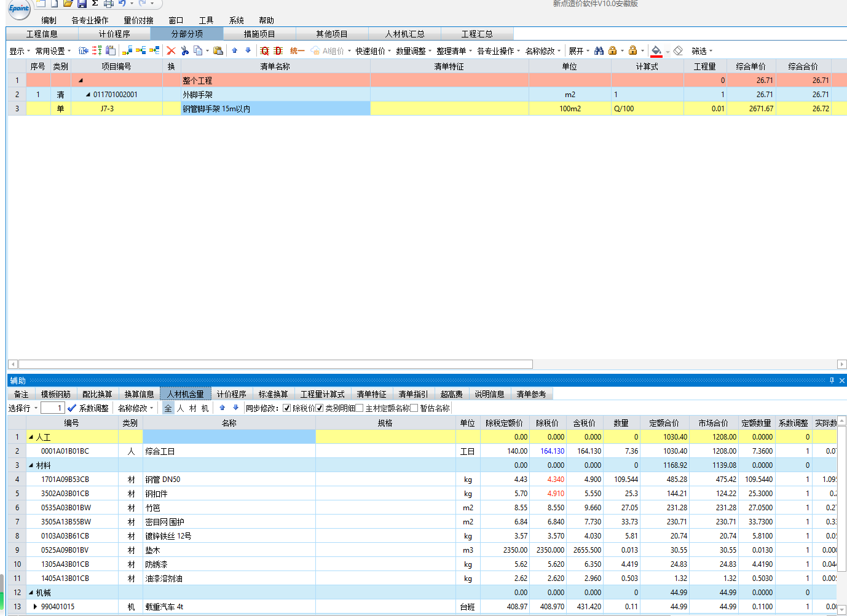Image resolution: width=847 pixels, height=616 pixels.
Task: Toggle the 除税价 checkbox
Action: pyautogui.click(x=286, y=408)
